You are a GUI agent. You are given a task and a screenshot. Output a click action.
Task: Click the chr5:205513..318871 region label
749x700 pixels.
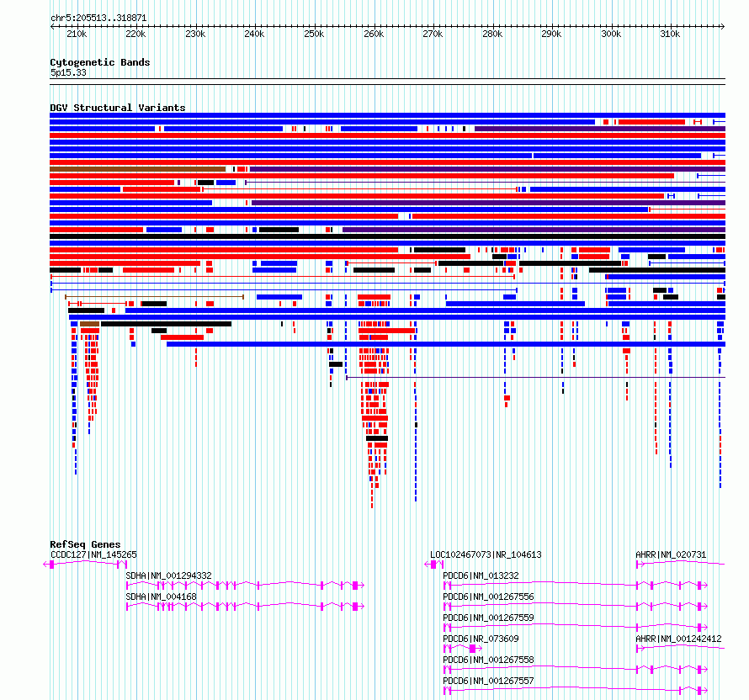98,18
